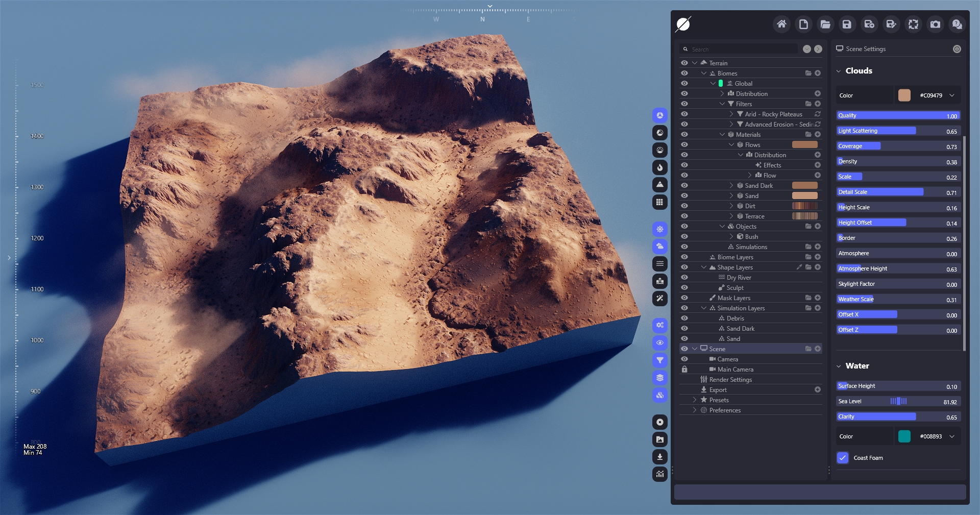The width and height of the screenshot is (980, 515).
Task: Collapse the Clouds section
Action: (x=839, y=71)
